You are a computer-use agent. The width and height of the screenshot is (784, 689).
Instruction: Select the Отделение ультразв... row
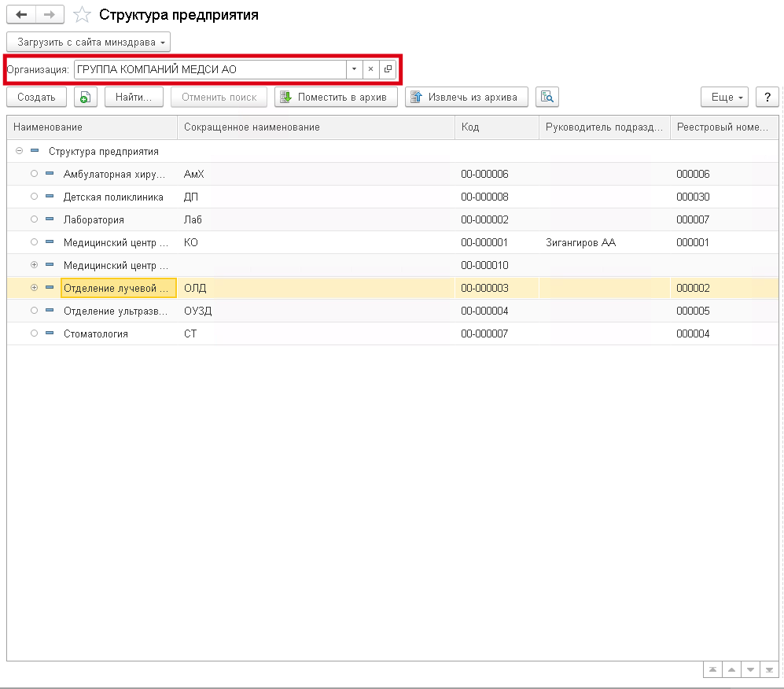[x=392, y=311]
